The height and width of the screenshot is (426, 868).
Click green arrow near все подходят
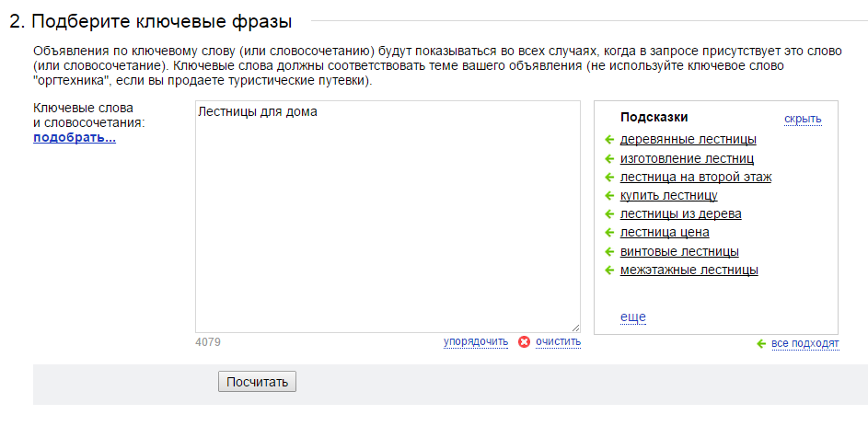[761, 343]
